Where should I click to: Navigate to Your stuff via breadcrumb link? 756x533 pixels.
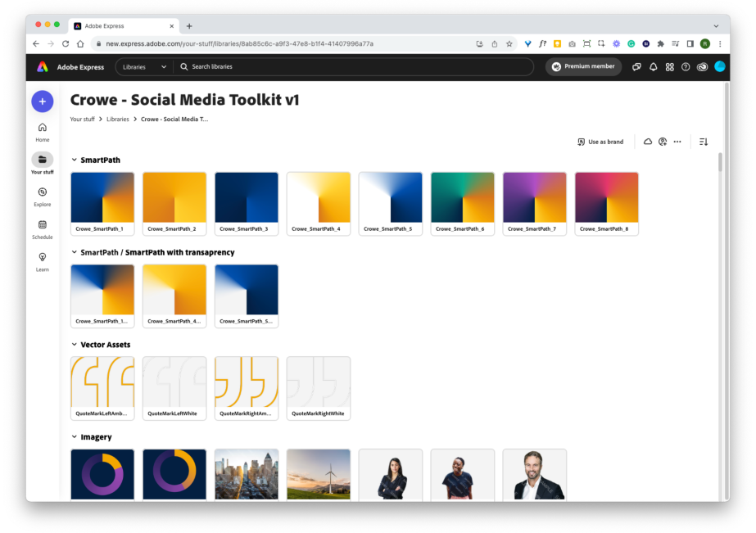[82, 119]
